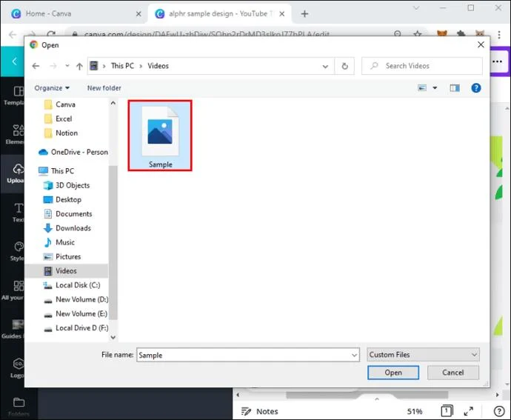Toggle the preview pane
The height and width of the screenshot is (420, 511).
pyautogui.click(x=455, y=87)
